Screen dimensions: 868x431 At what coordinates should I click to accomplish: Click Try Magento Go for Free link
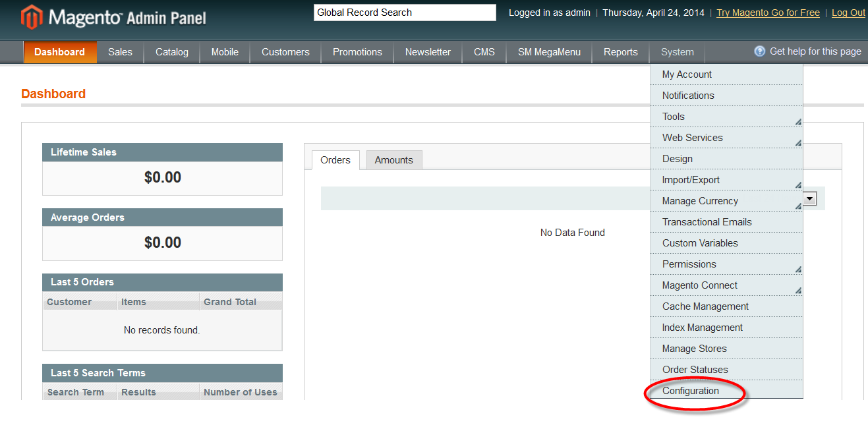pyautogui.click(x=768, y=13)
